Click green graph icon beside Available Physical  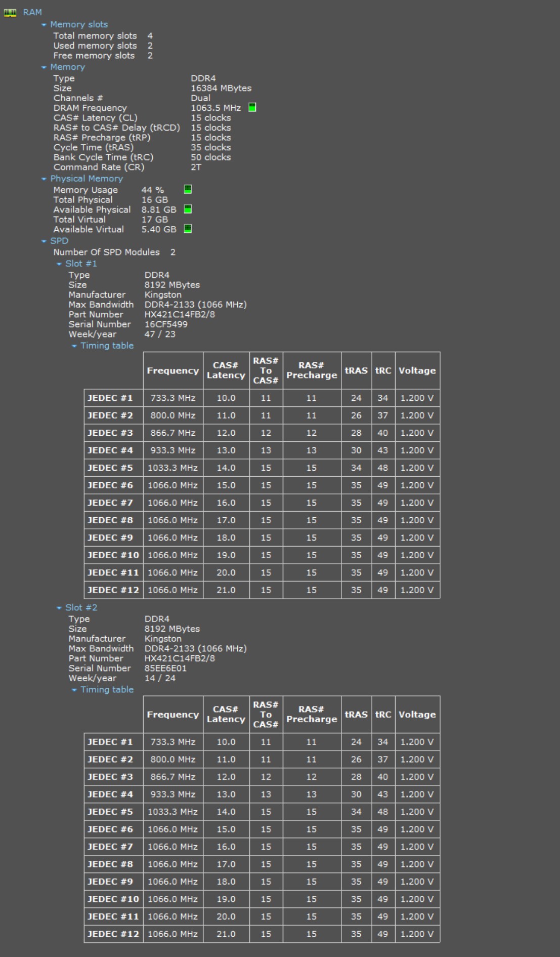(x=188, y=209)
